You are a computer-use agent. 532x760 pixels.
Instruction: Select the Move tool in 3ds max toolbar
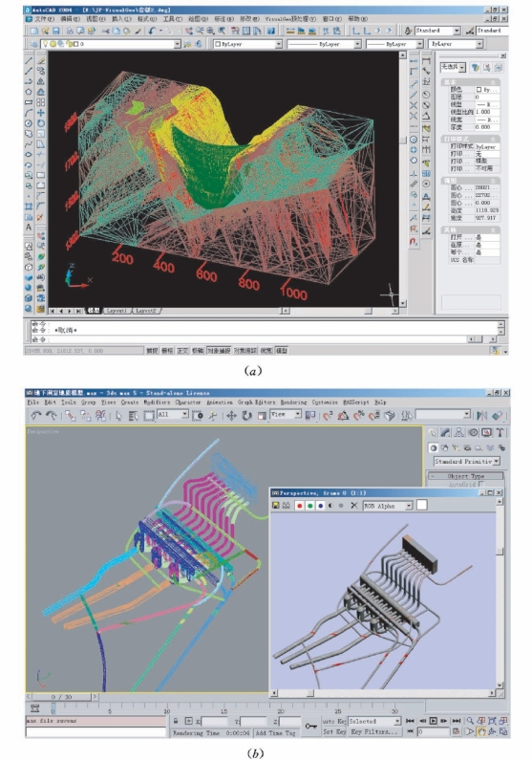pos(231,416)
